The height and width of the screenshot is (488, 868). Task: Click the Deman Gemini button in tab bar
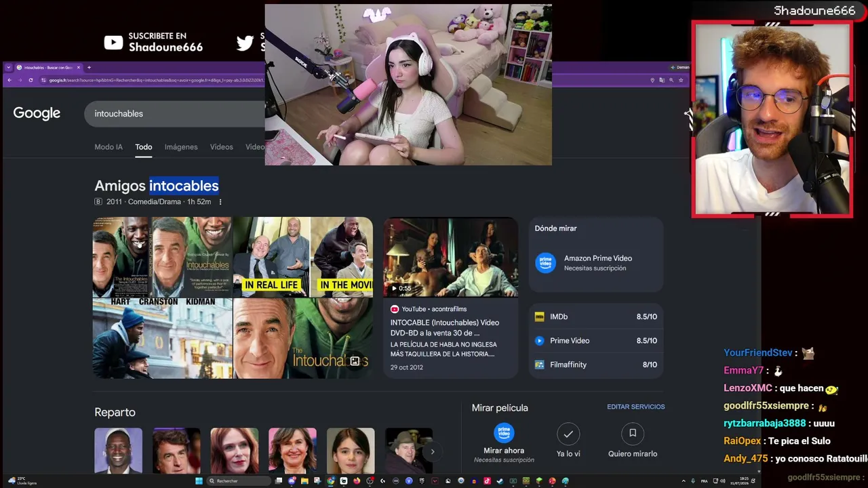click(x=680, y=67)
